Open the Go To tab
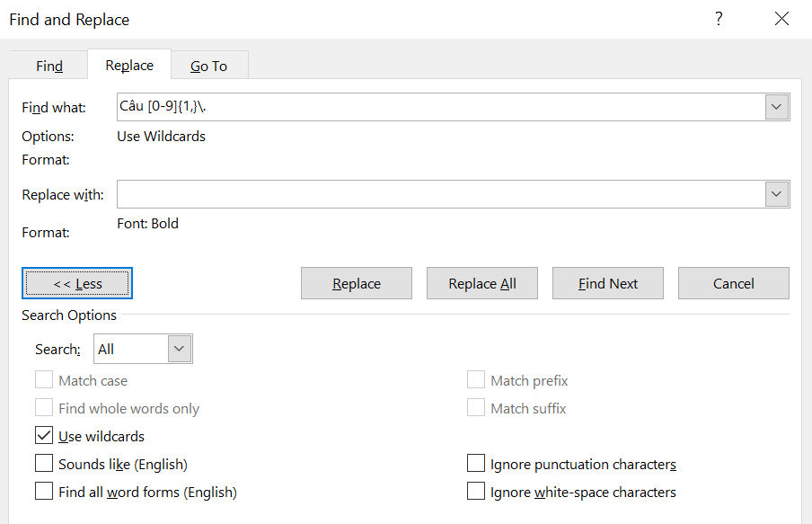The image size is (812, 524). pos(208,66)
